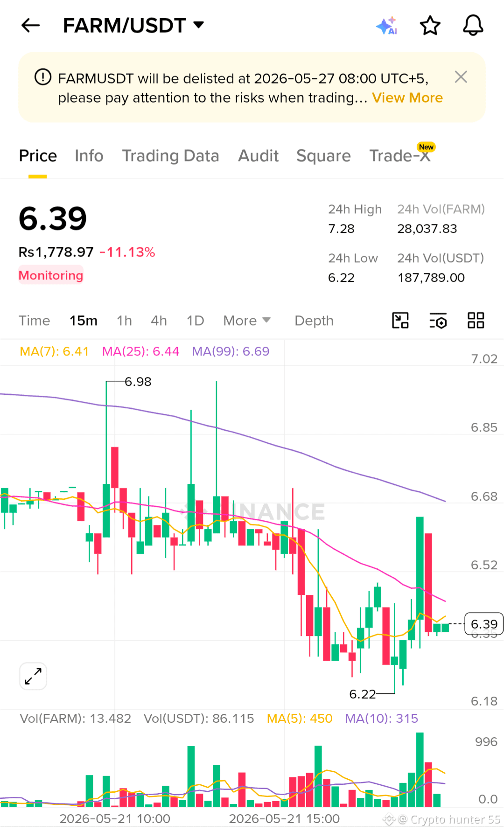Switch chart to the 4h interval
The width and height of the screenshot is (504, 831).
pyautogui.click(x=159, y=321)
